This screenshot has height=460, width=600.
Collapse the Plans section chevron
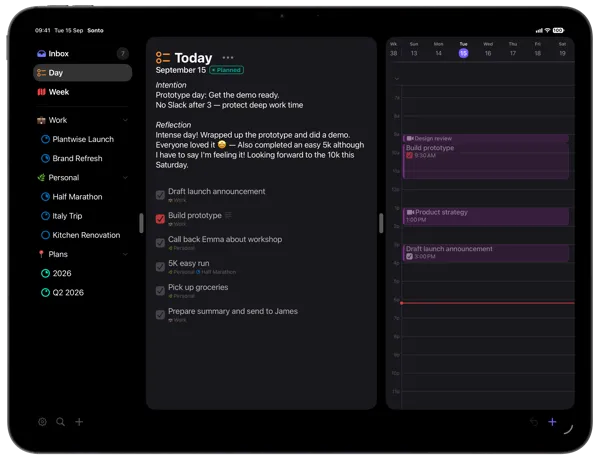(x=125, y=254)
